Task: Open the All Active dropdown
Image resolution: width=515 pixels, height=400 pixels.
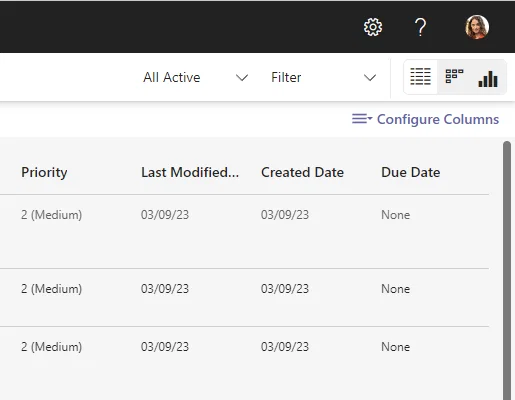Action: click(x=196, y=77)
